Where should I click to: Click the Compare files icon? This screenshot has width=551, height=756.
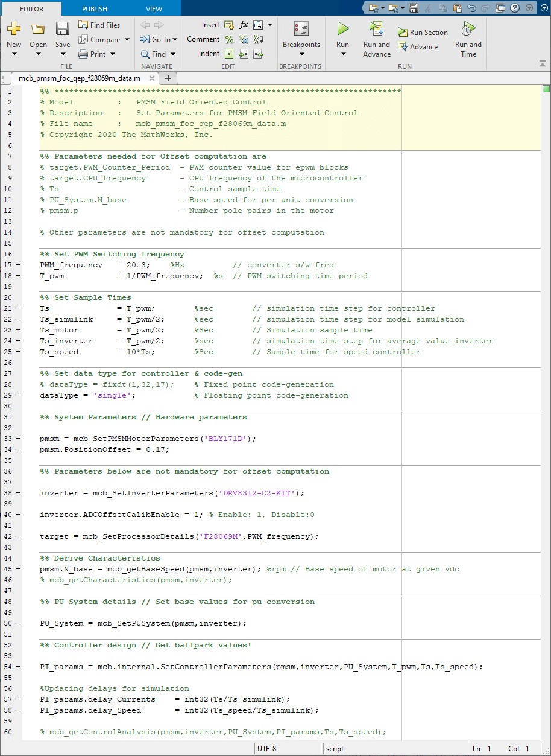(x=83, y=40)
